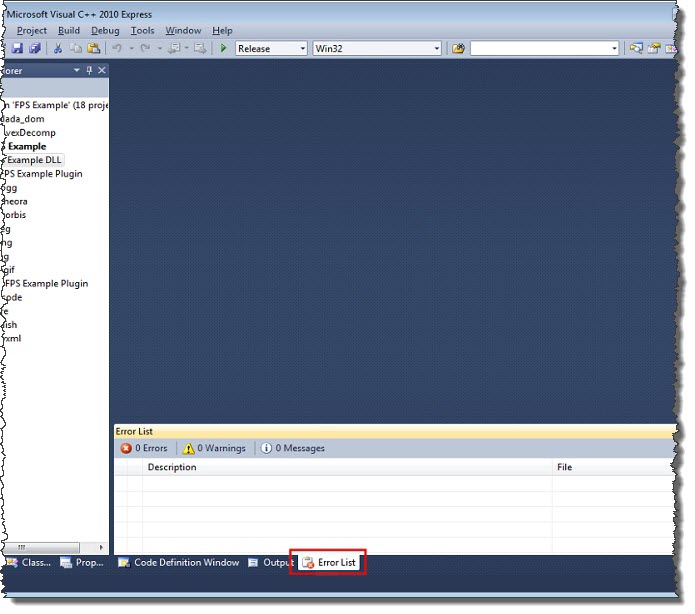Click the Navigate Backward toolbar icon
Viewport: 695px width, 614px height.
click(174, 48)
